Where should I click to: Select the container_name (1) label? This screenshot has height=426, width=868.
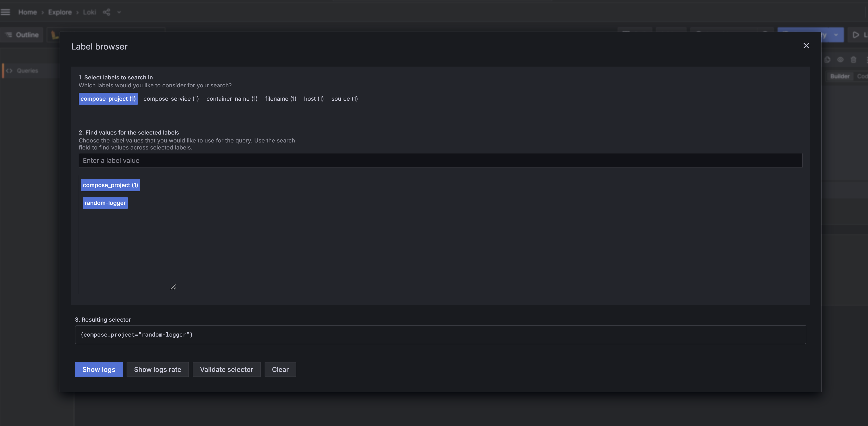coord(232,99)
